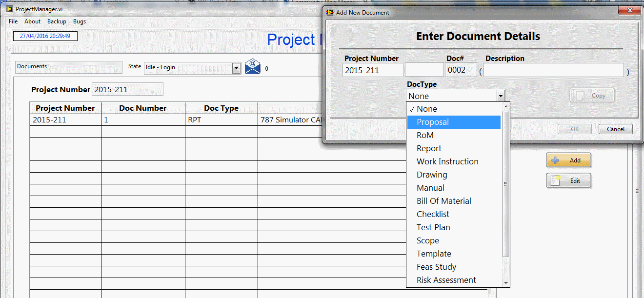Click Doc Number cell showing 1
The image size is (644, 298).
click(143, 120)
